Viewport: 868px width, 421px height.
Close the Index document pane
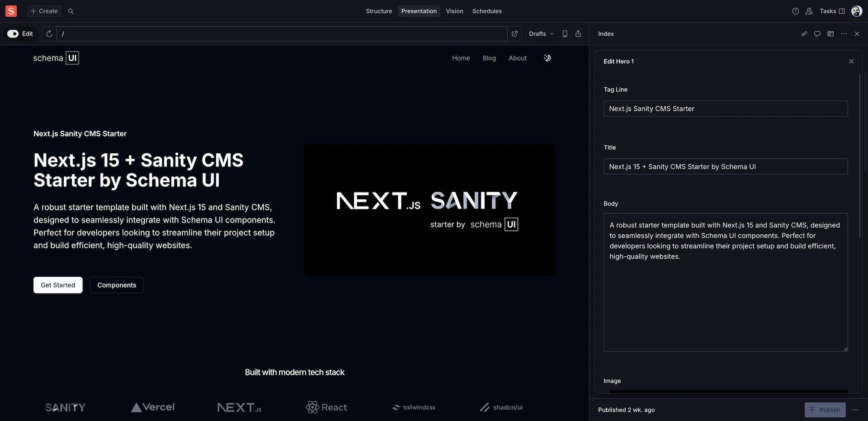[x=857, y=34]
